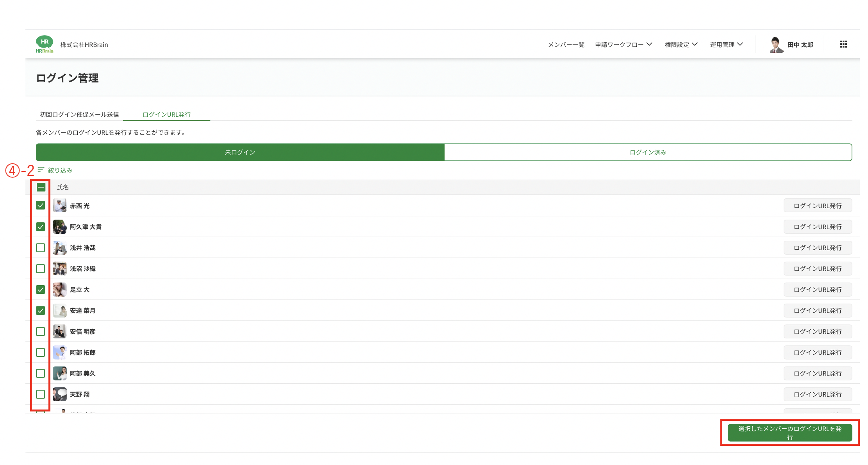868x465 pixels.
Task: Click 阿部 美久 profile photo
Action: (60, 373)
